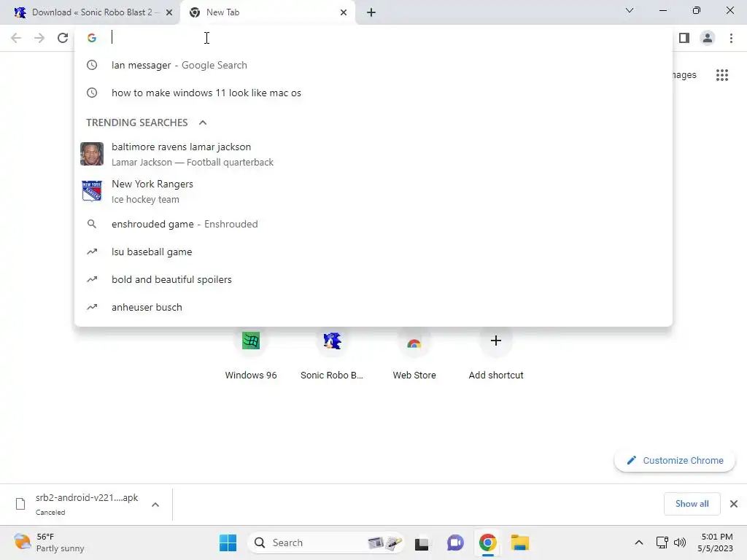
Task: Open the Web Store shortcut
Action: click(x=414, y=355)
